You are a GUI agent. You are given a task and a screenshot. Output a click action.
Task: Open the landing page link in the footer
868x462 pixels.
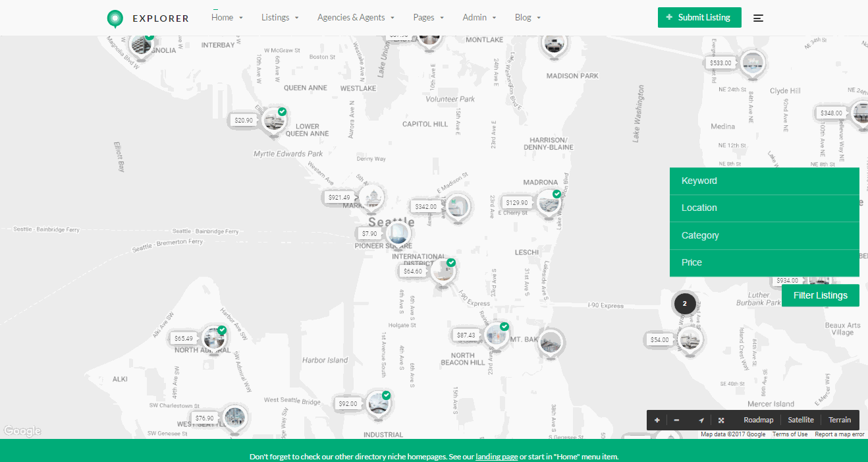coord(497,456)
